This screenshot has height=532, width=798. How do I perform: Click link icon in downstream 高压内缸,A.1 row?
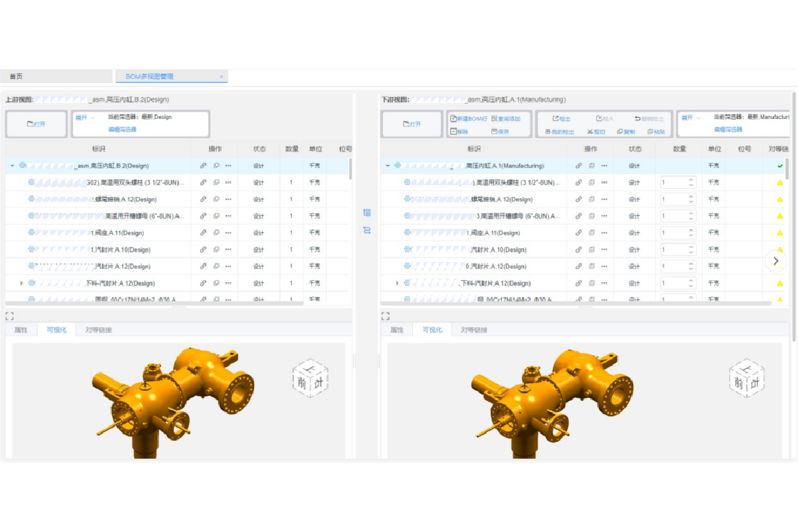click(579, 166)
